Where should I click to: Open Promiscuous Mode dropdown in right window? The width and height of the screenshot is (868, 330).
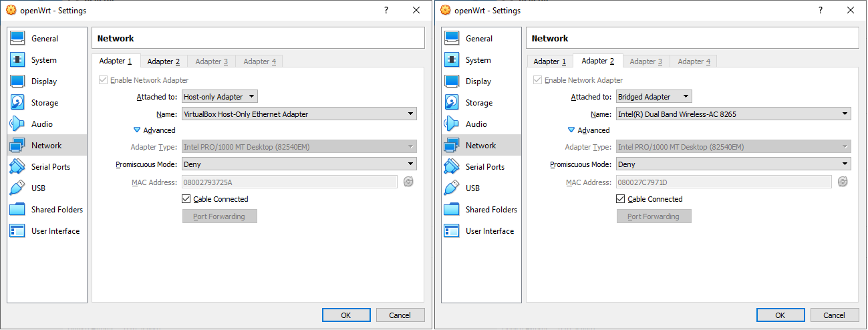tap(734, 164)
